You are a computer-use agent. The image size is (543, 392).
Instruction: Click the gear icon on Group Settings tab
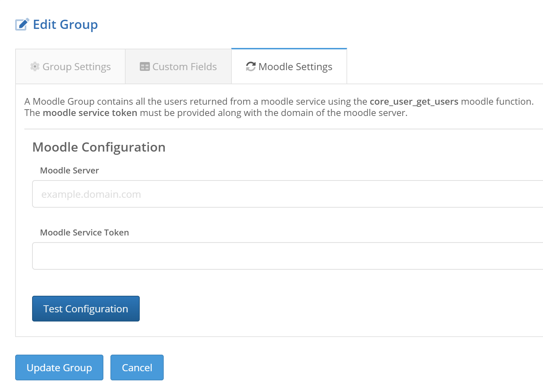click(x=35, y=67)
